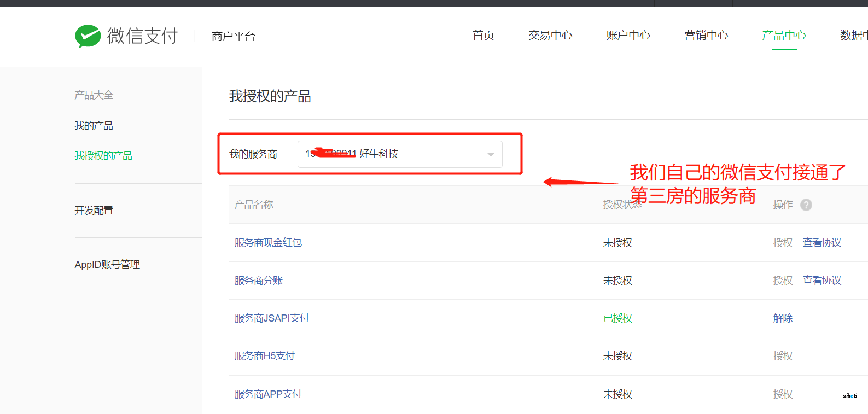868x414 pixels.
Task: Open the 服务商H5支付 product link
Action: [265, 356]
